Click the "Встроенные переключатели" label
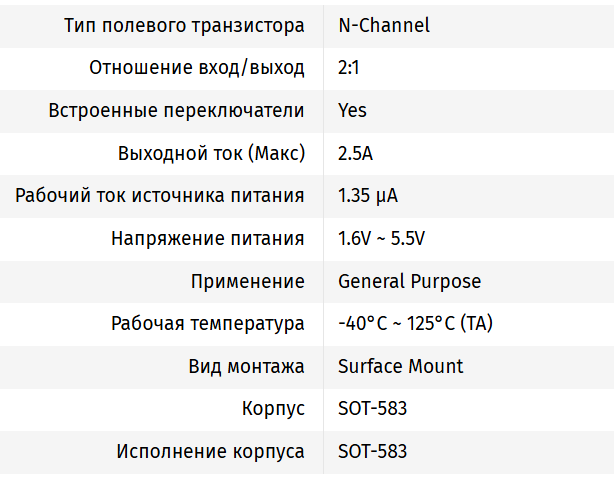Screen dimensions: 614x481 (176, 110)
